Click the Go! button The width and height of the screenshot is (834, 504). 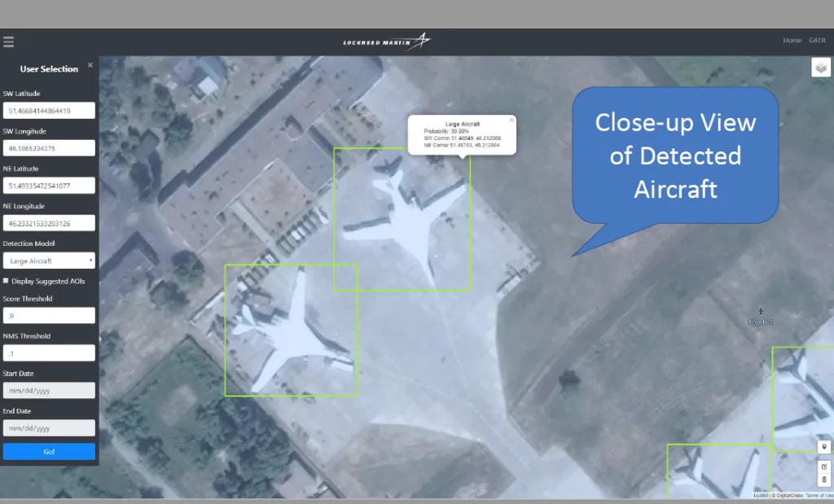(x=49, y=451)
